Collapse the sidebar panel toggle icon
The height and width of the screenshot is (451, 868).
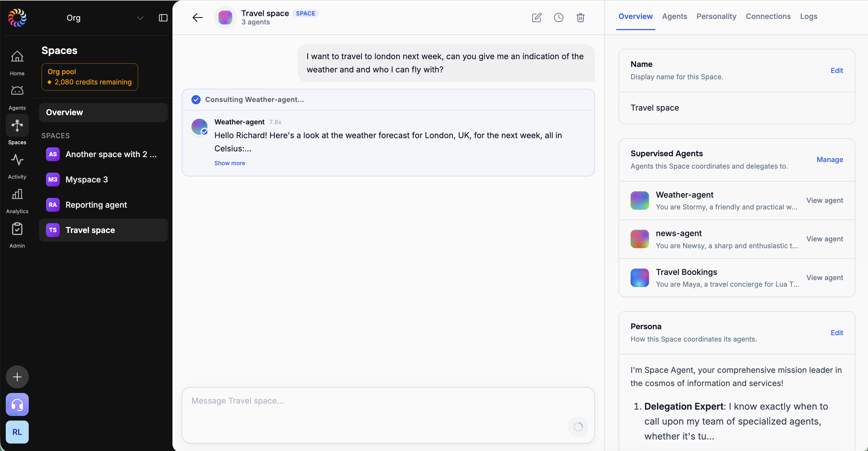163,18
